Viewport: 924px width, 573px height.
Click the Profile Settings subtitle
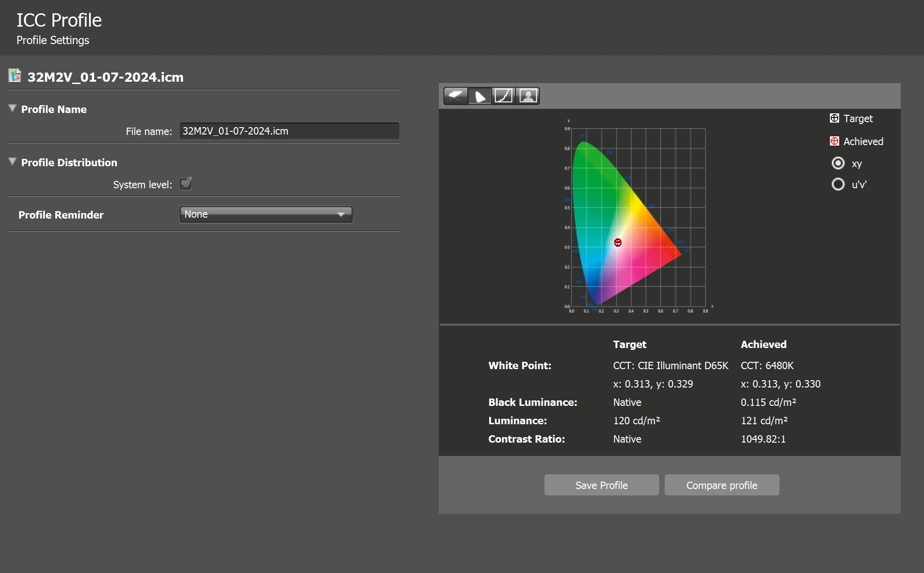[x=53, y=40]
